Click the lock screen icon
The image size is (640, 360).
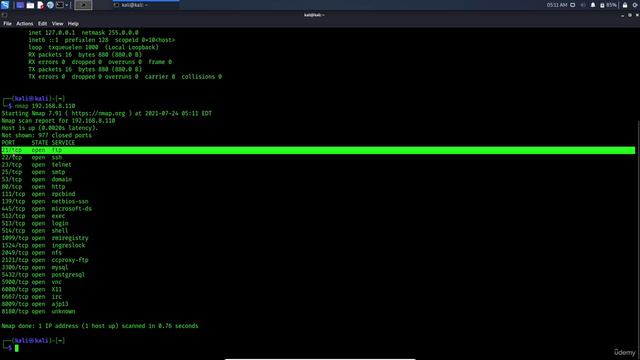pos(625,5)
